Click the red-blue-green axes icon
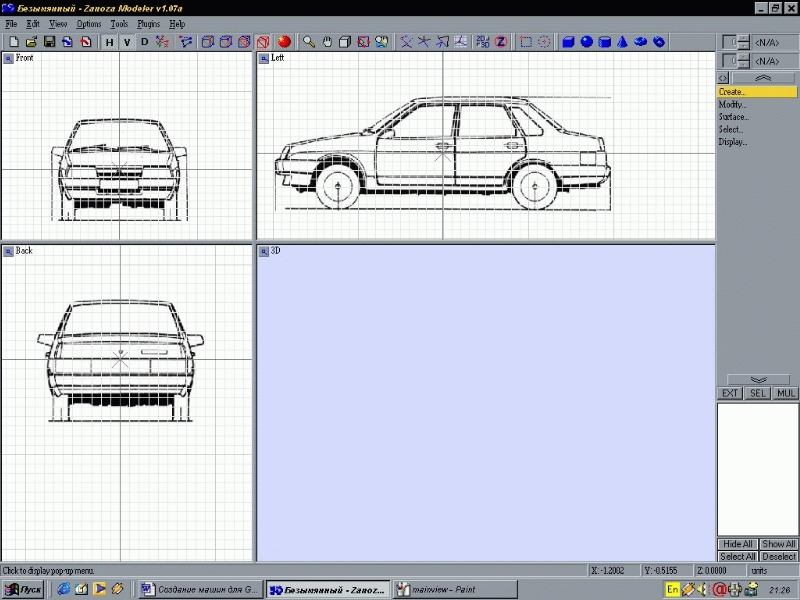Image resolution: width=800 pixels, height=600 pixels. tap(162, 42)
